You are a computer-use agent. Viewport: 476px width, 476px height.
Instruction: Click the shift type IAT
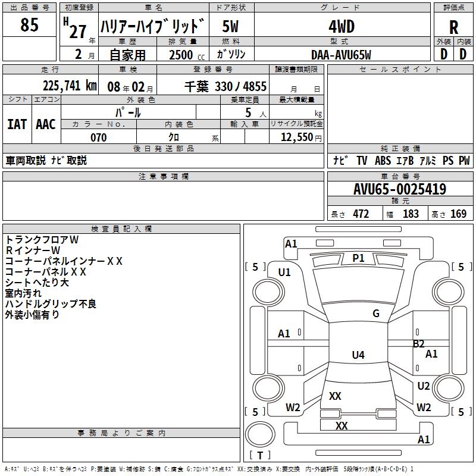pyautogui.click(x=17, y=124)
